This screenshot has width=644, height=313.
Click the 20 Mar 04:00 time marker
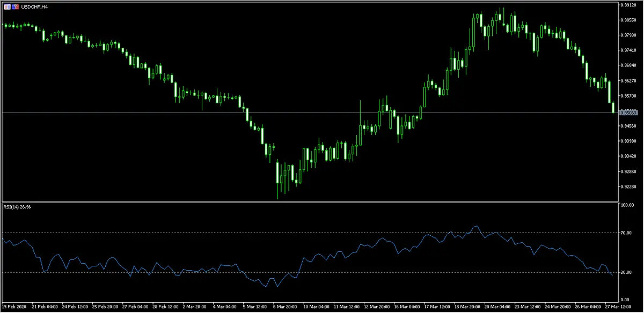click(x=496, y=308)
